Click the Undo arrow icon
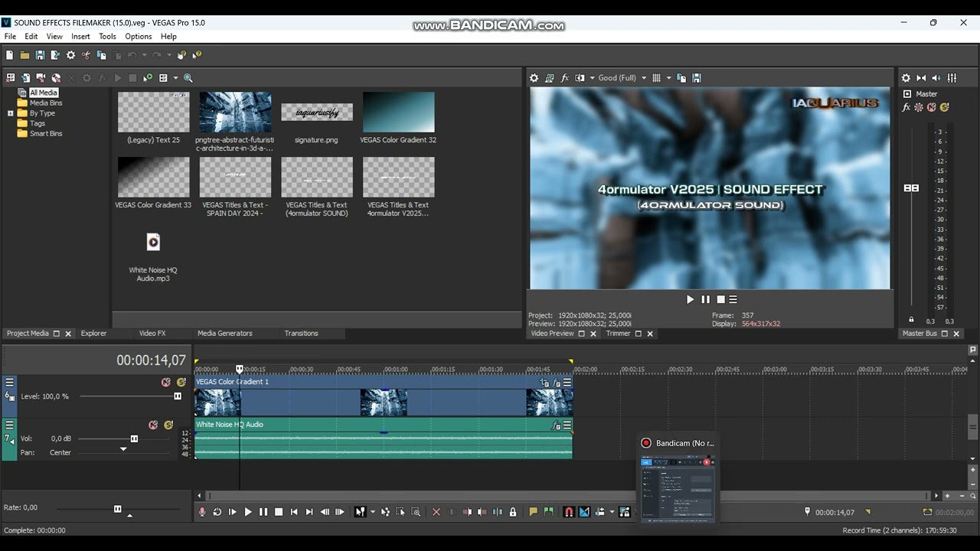 (132, 55)
